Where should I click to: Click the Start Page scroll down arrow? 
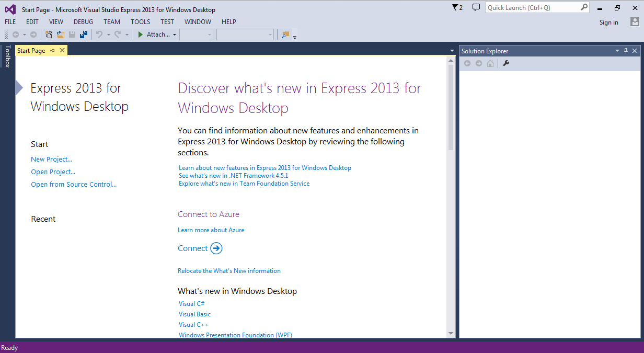point(451,333)
